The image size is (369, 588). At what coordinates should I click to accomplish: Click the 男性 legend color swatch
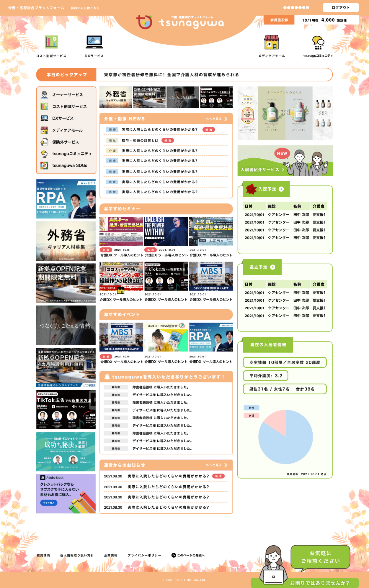pyautogui.click(x=252, y=408)
